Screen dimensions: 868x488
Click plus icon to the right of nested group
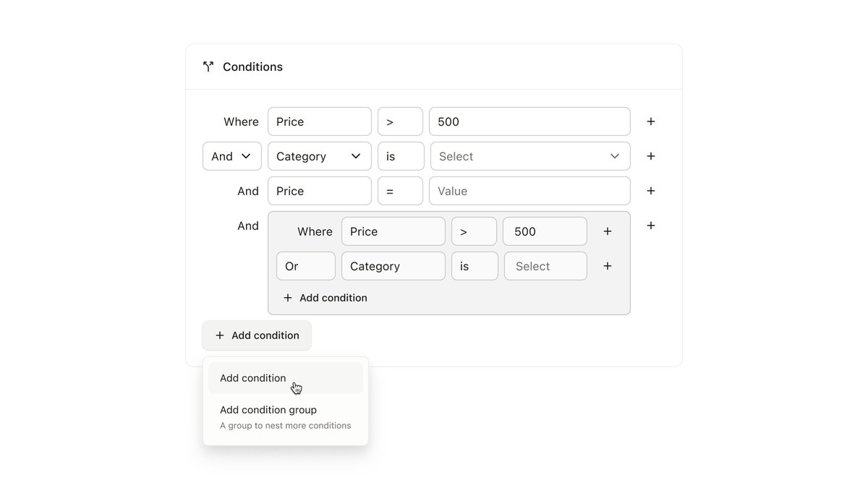tap(651, 226)
